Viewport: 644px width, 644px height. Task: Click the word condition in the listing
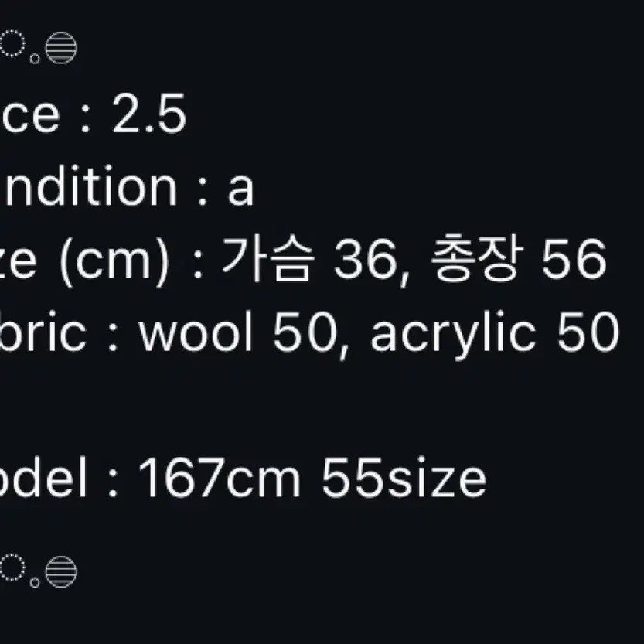pos(88,186)
